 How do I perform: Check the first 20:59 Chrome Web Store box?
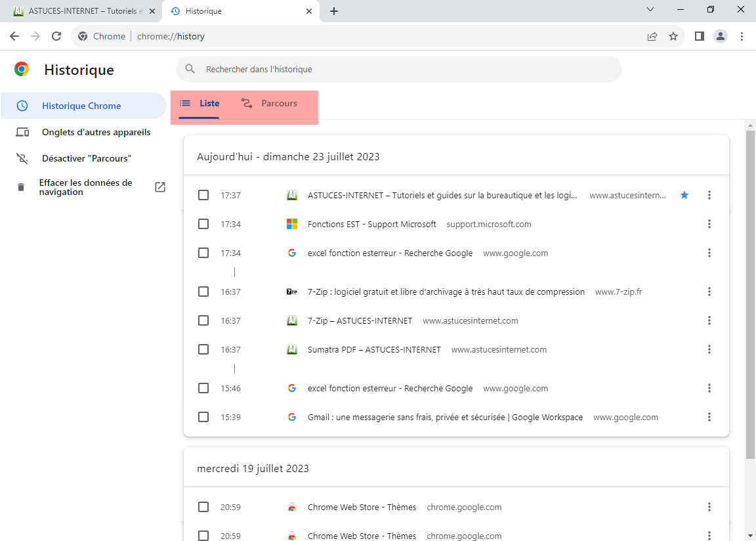(x=203, y=508)
